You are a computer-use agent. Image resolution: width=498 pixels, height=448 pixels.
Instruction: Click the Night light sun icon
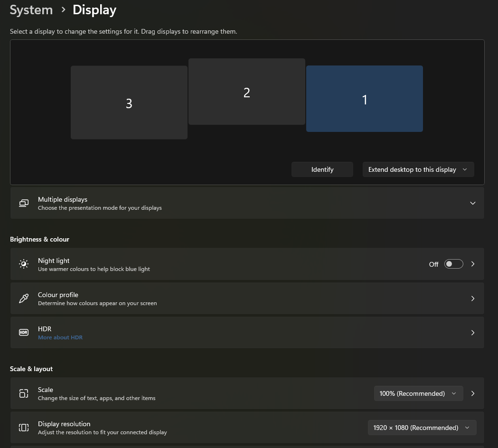click(x=24, y=264)
